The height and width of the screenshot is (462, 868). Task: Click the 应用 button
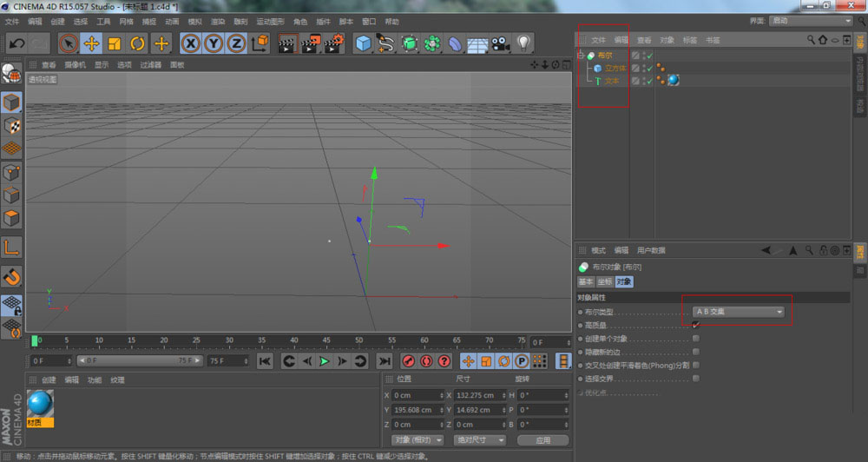[x=543, y=439]
